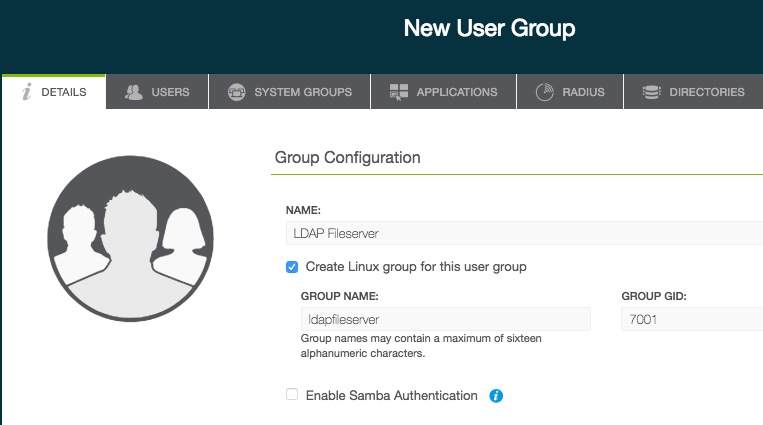Click the Directories tab database icon

pos(652,92)
